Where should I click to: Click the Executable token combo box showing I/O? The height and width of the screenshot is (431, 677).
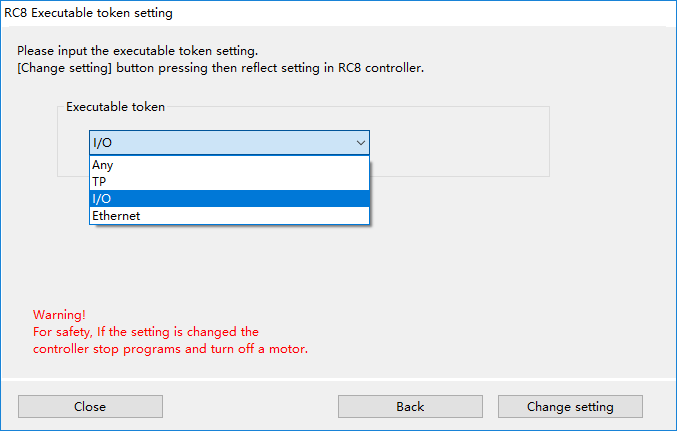coord(229,143)
